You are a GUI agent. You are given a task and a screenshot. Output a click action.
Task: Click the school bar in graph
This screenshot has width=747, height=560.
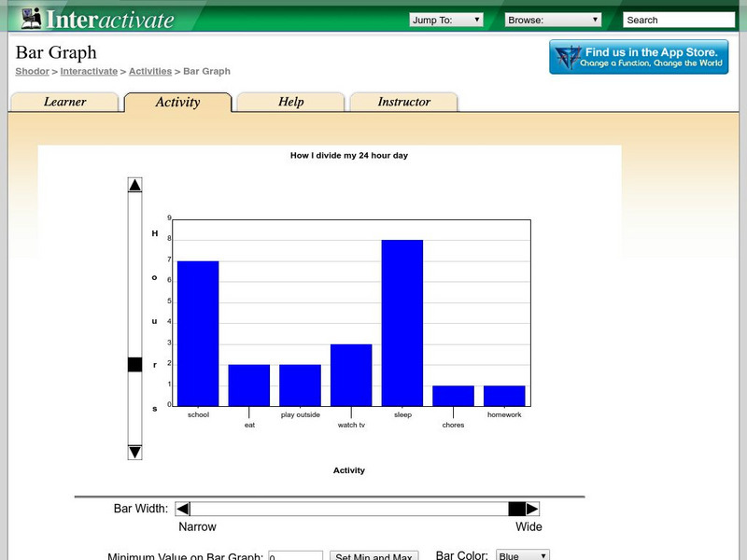198,333
